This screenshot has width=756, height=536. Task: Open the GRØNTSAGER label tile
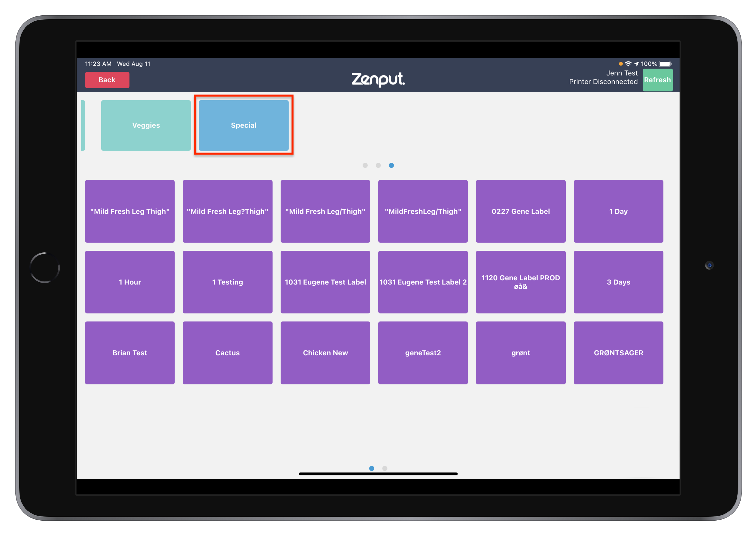[618, 353]
